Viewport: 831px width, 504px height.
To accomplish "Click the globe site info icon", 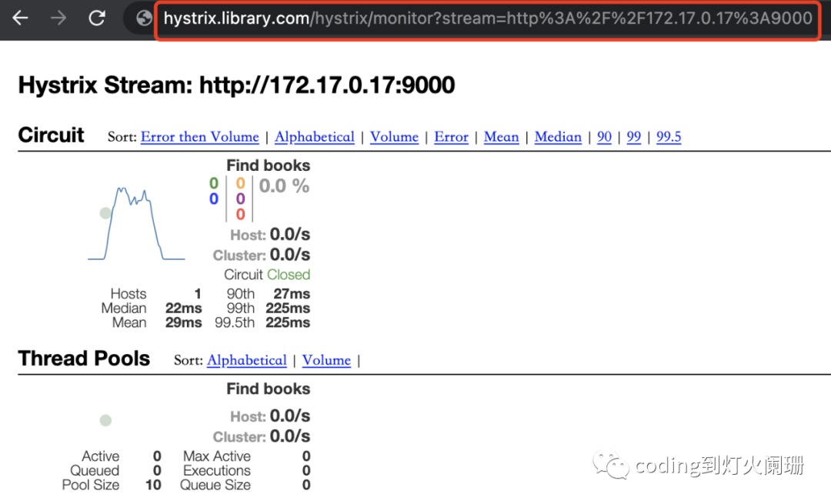I will 143,18.
